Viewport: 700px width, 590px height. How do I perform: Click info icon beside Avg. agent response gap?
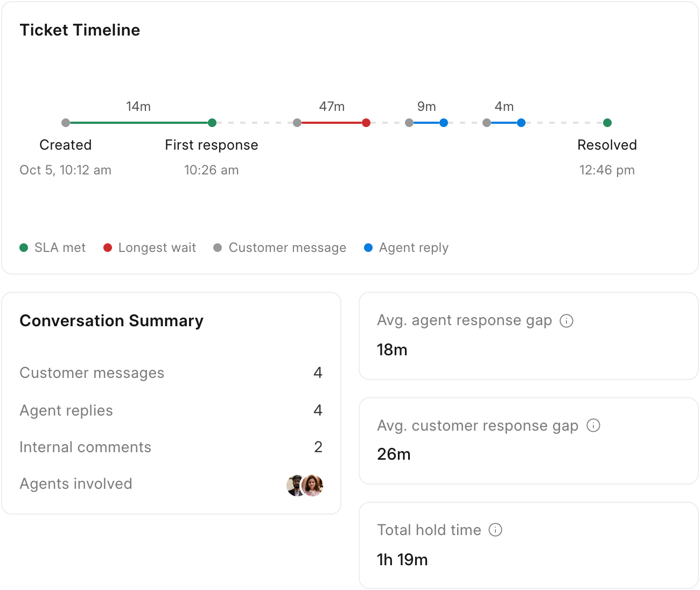coord(566,321)
